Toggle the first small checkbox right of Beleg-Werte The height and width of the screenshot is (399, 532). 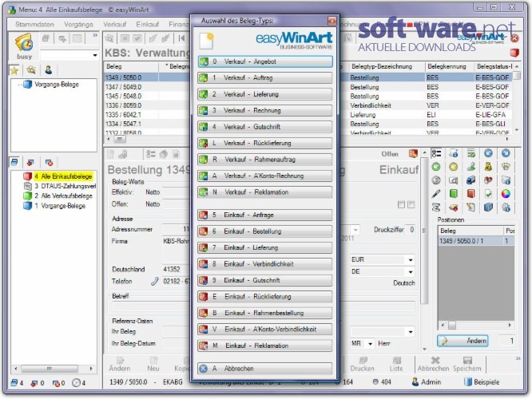(x=401, y=204)
